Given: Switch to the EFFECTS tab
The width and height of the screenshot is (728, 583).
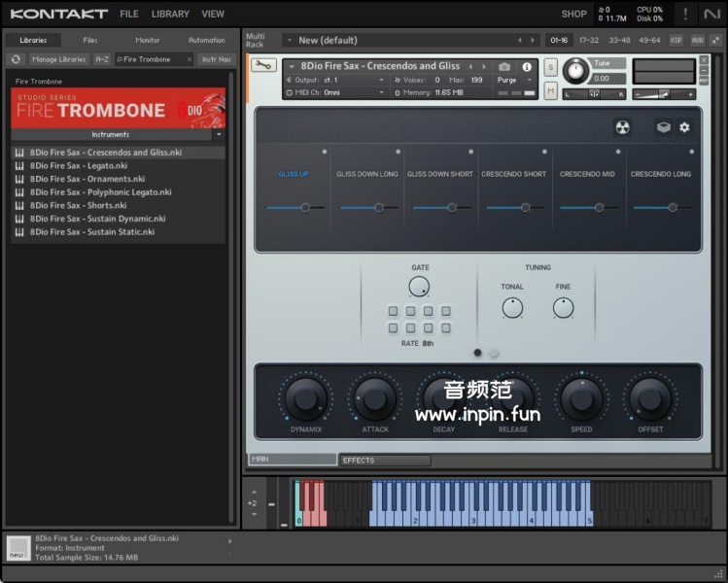Looking at the screenshot, I should (x=384, y=461).
